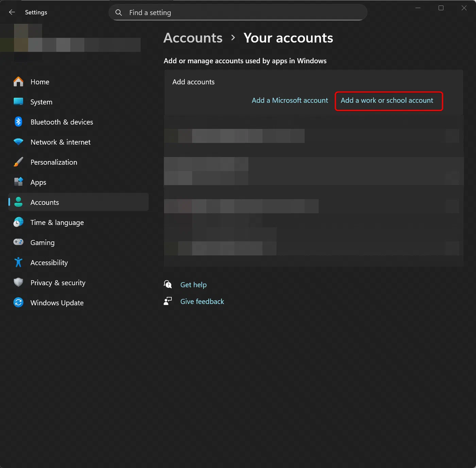
Task: Click the Wi-Fi network icon
Action: pyautogui.click(x=18, y=142)
